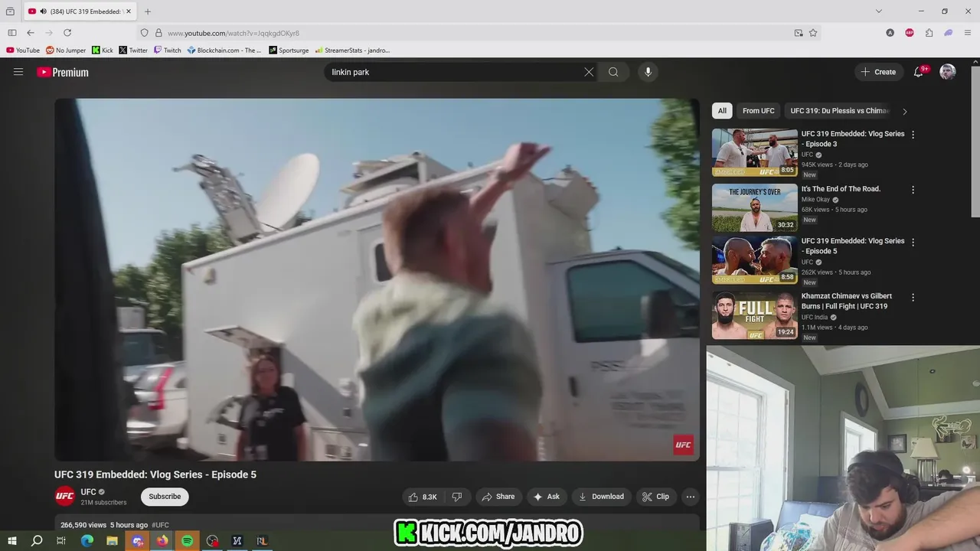Share the video
Viewport: 980px width, 551px height.
click(498, 497)
